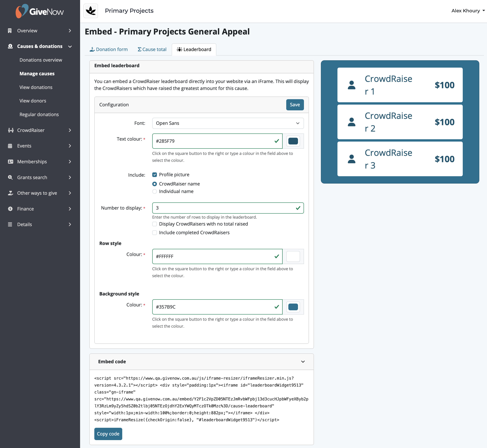487x448 pixels.
Task: Click the profile icon for CrowdRaiser 1
Action: tap(351, 85)
